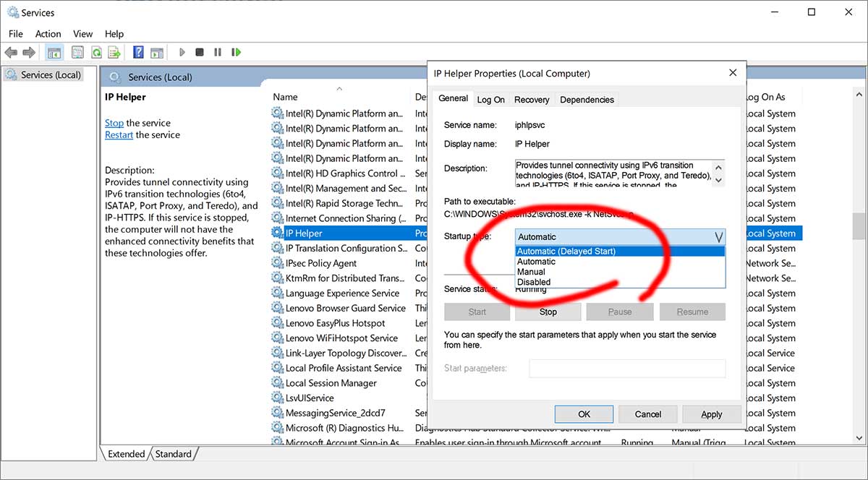
Task: Click the Stop Service square toolbar icon
Action: [199, 52]
